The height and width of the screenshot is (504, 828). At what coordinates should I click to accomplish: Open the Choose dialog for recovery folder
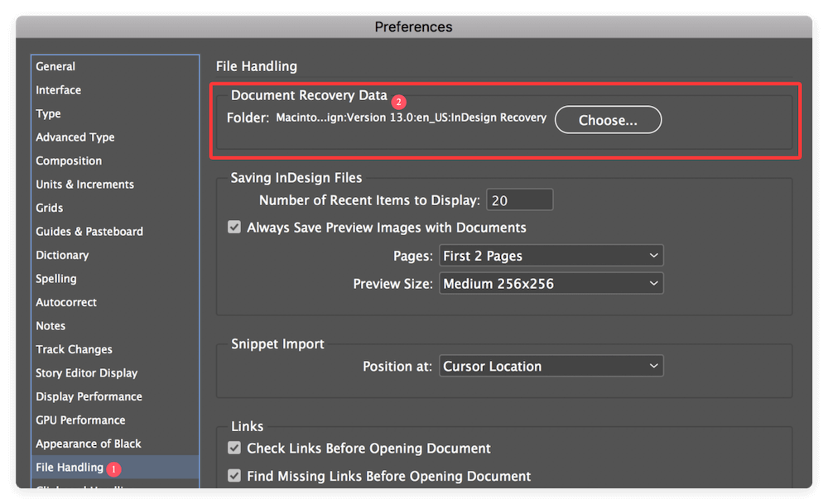coord(608,119)
